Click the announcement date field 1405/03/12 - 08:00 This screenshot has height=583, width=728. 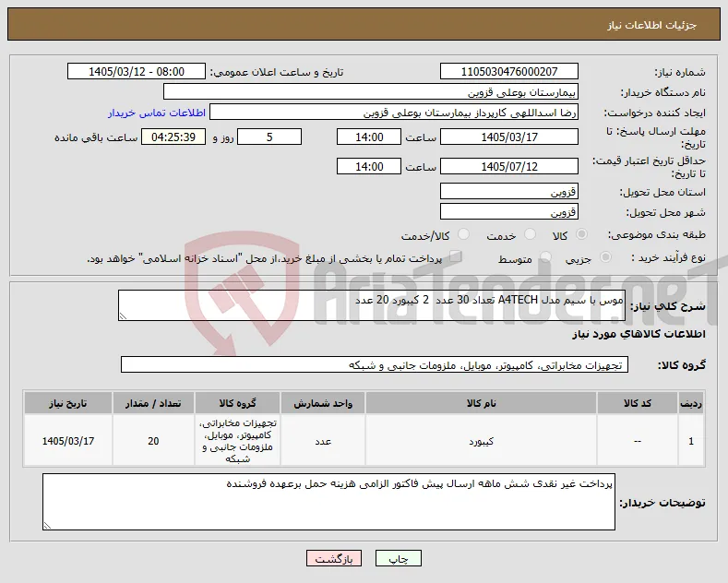[137, 71]
